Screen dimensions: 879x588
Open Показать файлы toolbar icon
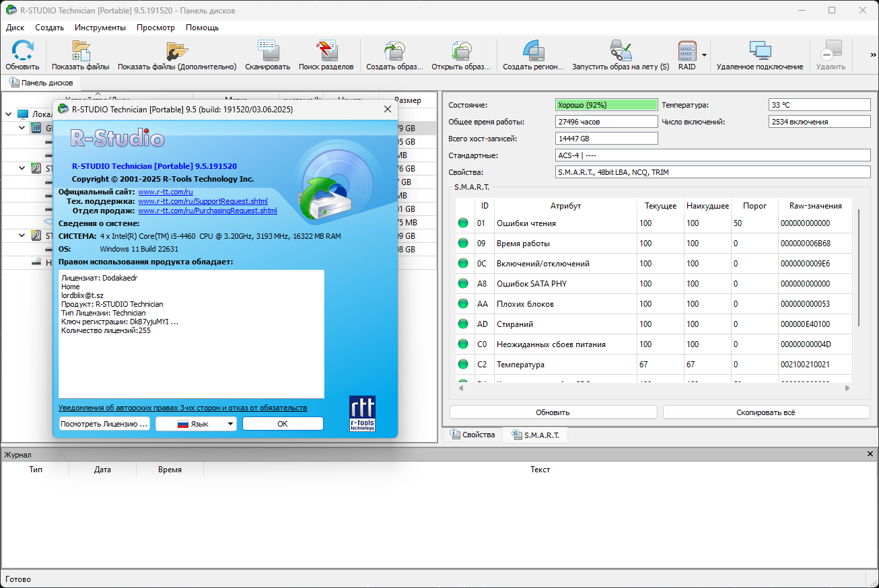(81, 52)
